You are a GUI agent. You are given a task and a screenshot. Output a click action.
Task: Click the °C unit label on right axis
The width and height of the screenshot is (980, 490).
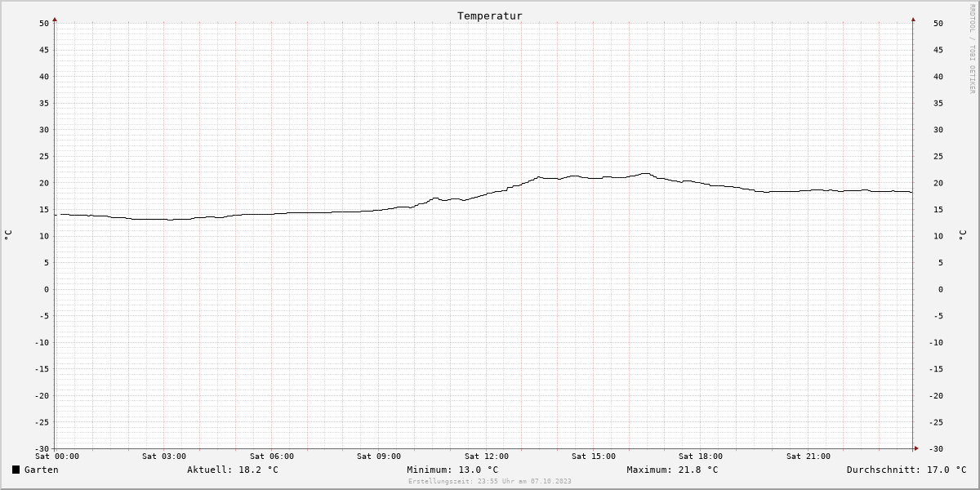[962, 235]
